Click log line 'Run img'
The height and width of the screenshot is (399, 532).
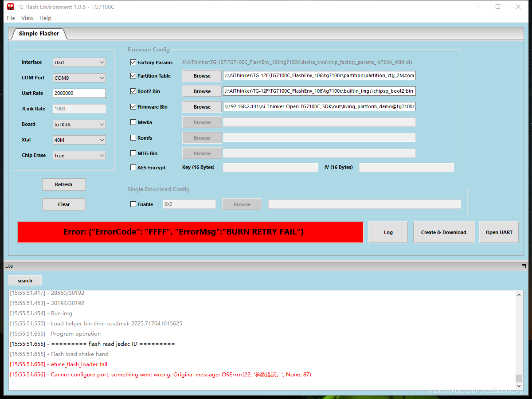41,313
